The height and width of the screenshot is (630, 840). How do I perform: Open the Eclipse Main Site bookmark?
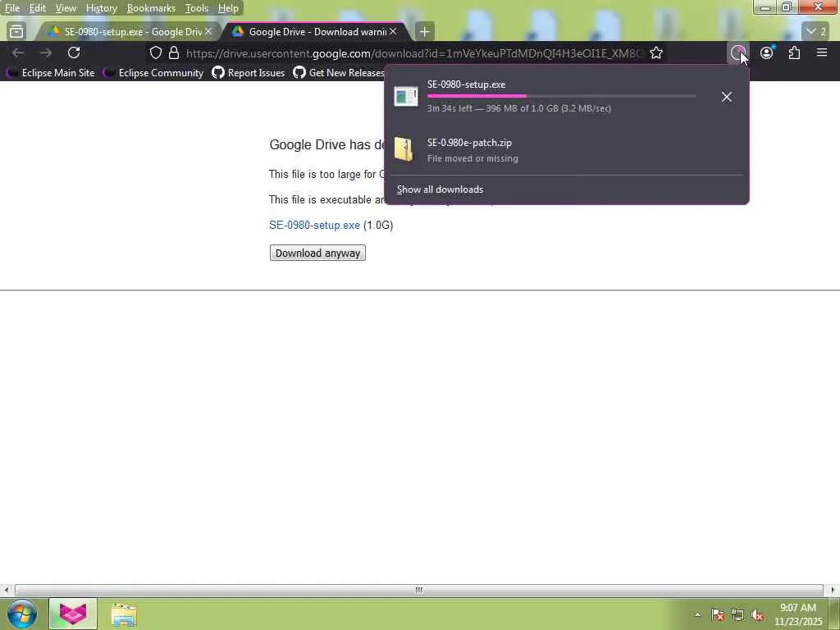[52, 73]
